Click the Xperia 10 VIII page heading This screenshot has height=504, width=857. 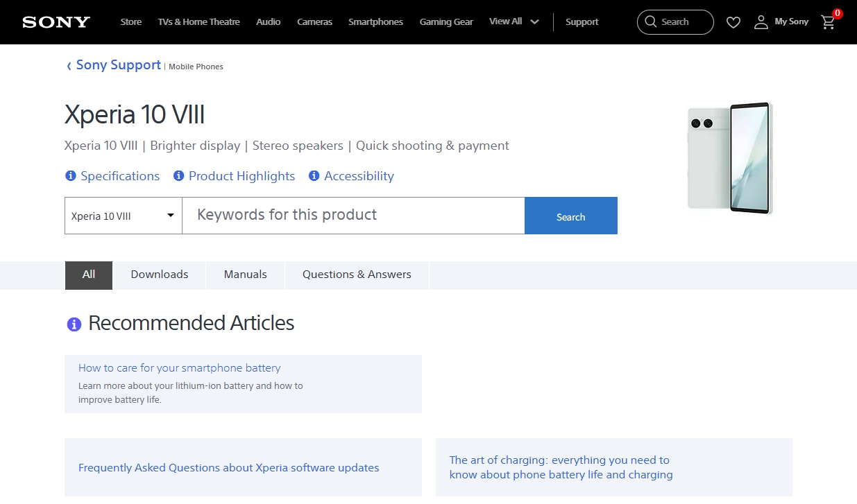click(x=135, y=114)
